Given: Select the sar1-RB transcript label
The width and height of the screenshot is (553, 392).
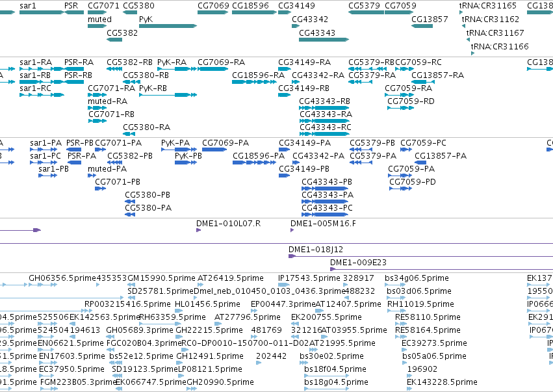Looking at the screenshot, I should [x=35, y=75].
